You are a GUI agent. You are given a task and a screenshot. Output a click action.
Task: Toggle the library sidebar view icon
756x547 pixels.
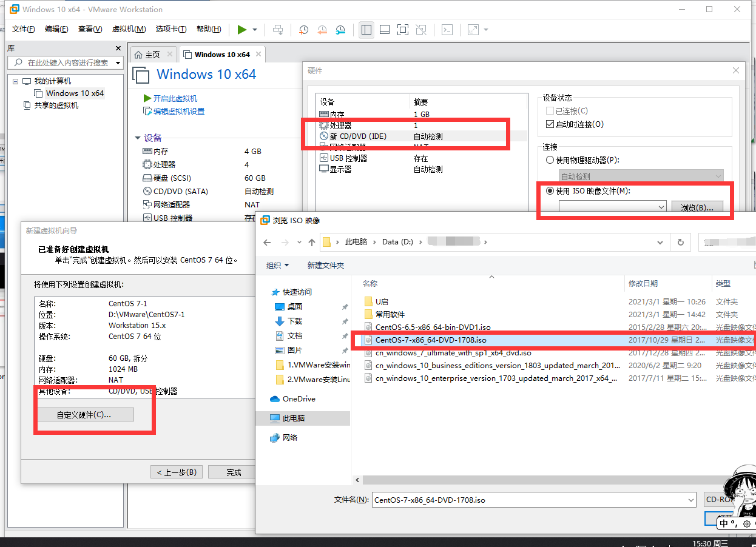click(x=366, y=29)
